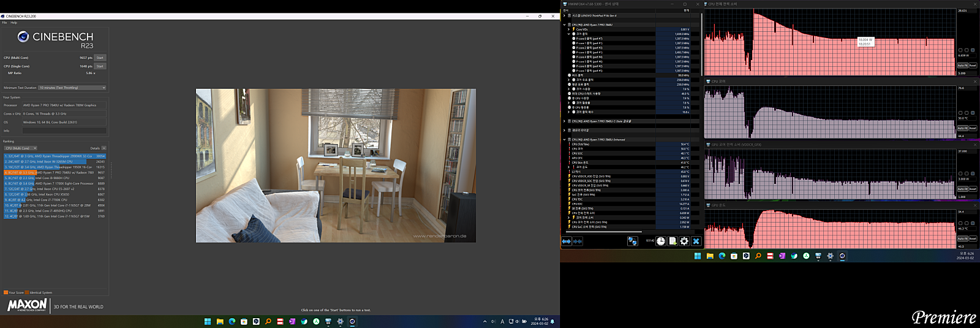Click Auto Fit in CPU 전체 전력 소비 graph
This screenshot has height=328, width=980.
click(x=962, y=65)
